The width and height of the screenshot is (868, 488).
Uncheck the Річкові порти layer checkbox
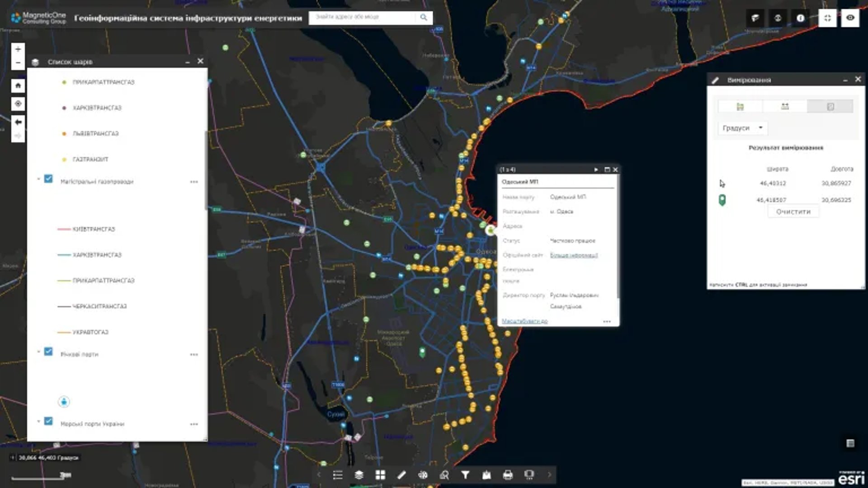[x=48, y=352]
